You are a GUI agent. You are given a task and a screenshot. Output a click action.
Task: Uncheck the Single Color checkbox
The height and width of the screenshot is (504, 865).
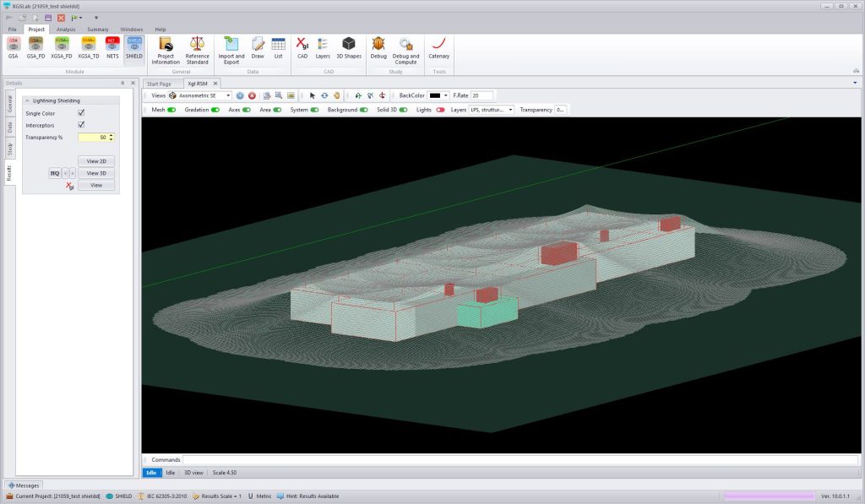81,112
